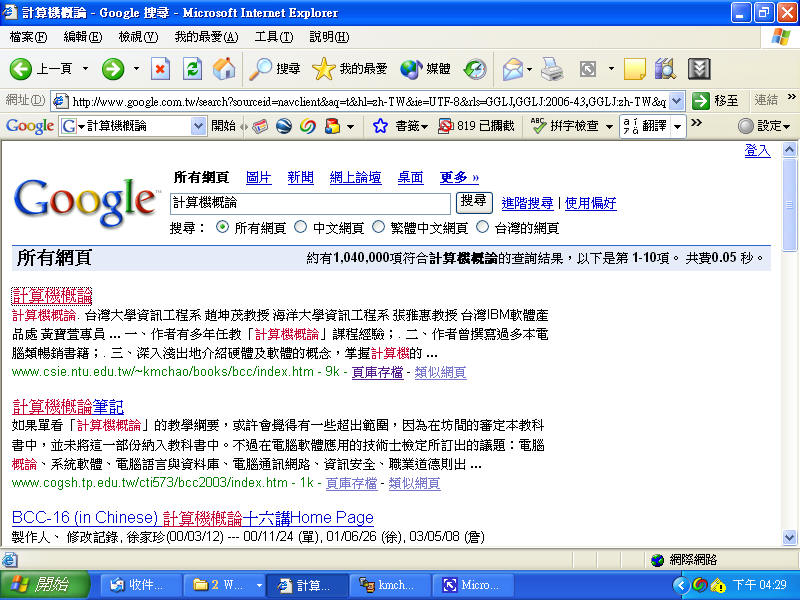Switch to the kmch taskbar window
This screenshot has width=800, height=600.
[388, 585]
